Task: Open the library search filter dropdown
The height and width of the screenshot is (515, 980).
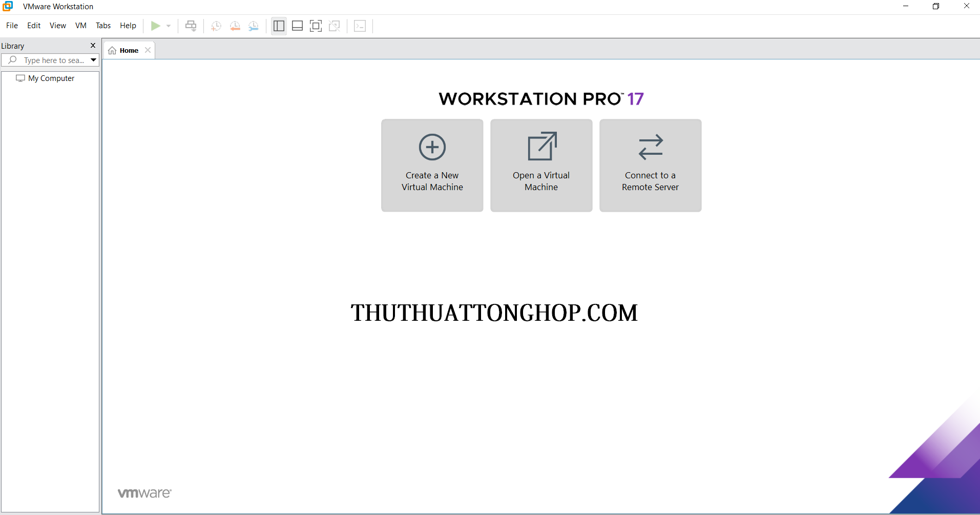Action: tap(93, 60)
